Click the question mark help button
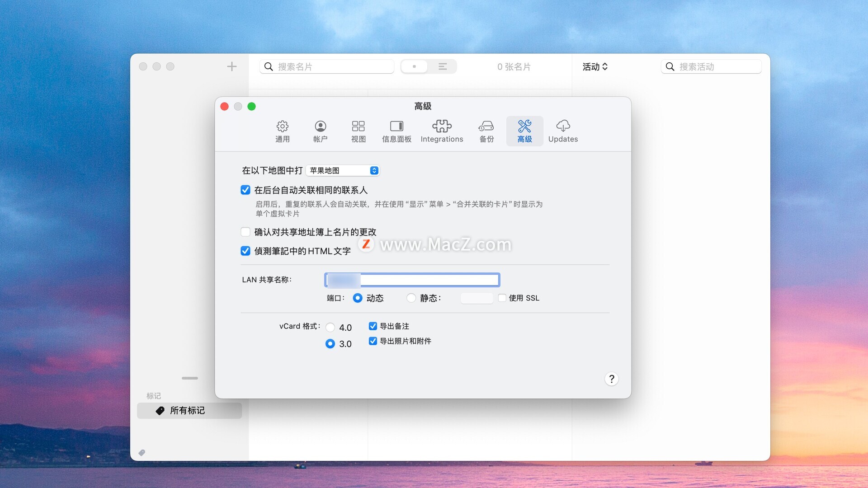 coord(611,379)
